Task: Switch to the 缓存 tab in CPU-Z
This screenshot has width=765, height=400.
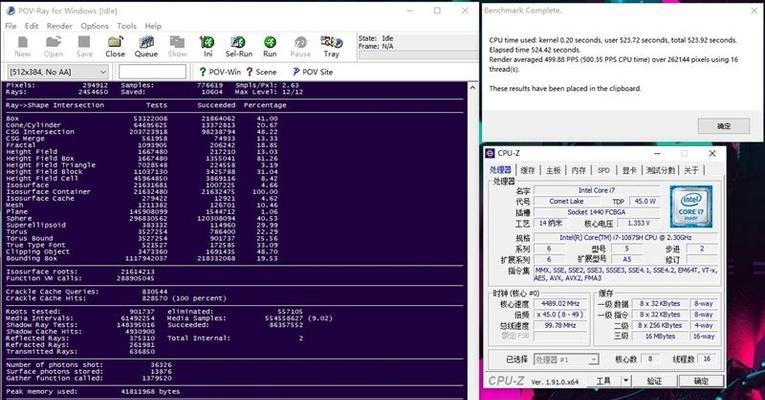Action: 528,170
